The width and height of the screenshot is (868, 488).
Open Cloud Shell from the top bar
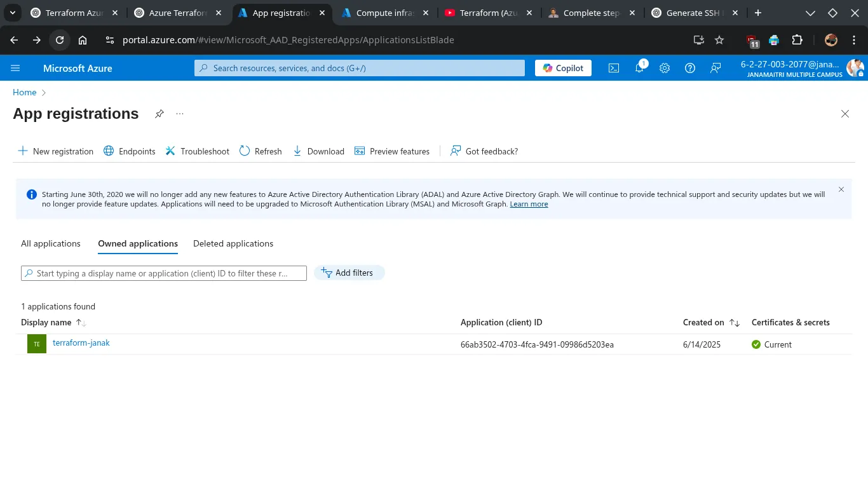[x=614, y=68]
